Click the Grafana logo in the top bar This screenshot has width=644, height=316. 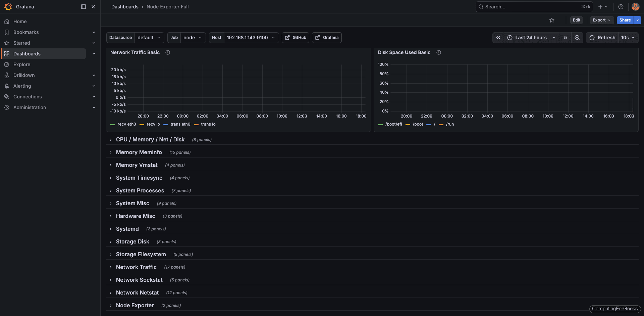click(x=8, y=6)
